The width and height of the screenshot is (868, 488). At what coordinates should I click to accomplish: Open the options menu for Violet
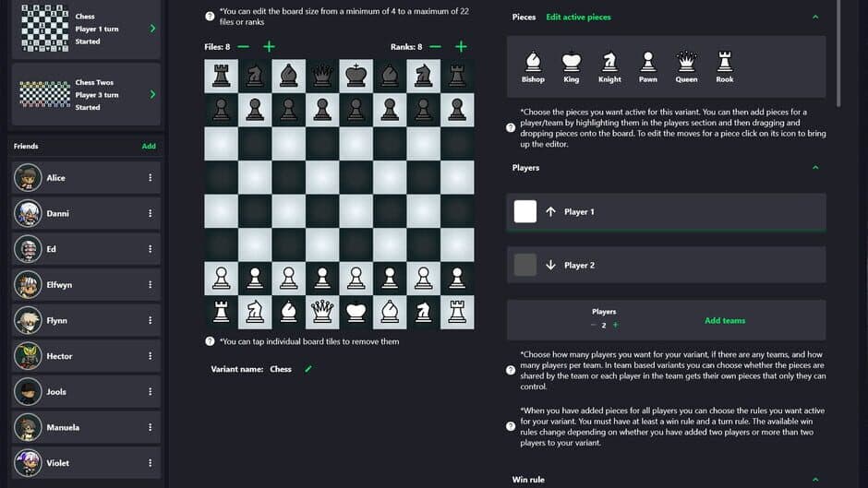[x=150, y=462]
